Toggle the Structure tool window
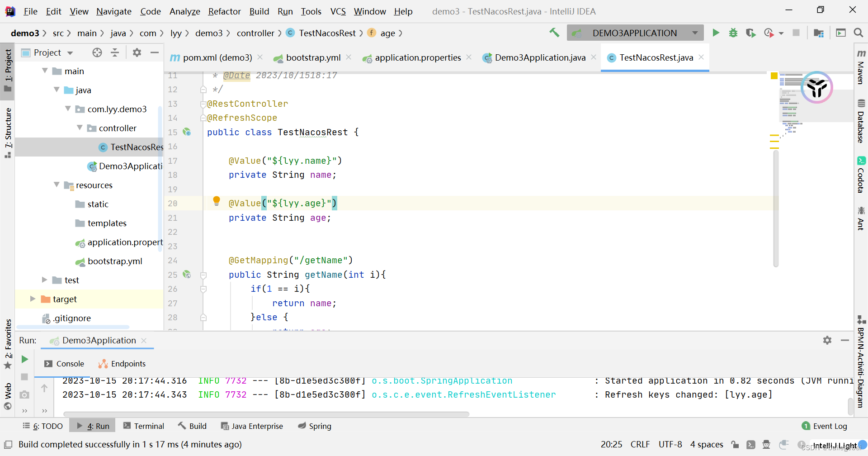Image resolution: width=868 pixels, height=456 pixels. 8,133
